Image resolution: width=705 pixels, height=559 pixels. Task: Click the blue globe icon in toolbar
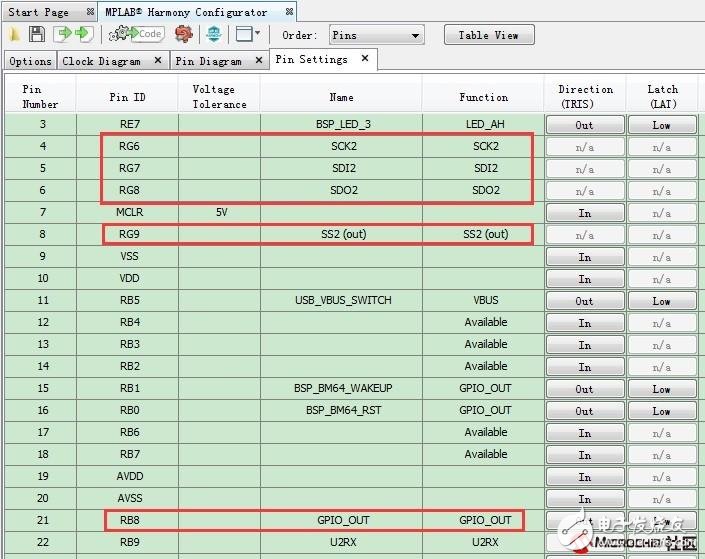coord(213,35)
